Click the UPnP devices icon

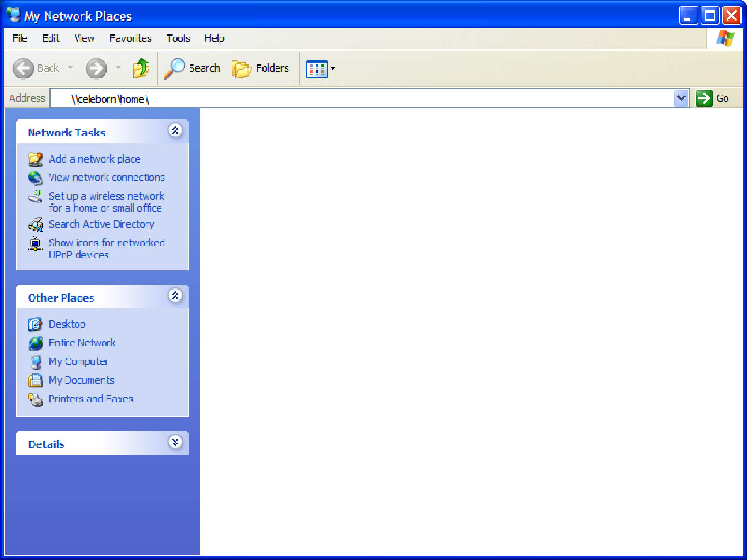pyautogui.click(x=36, y=243)
